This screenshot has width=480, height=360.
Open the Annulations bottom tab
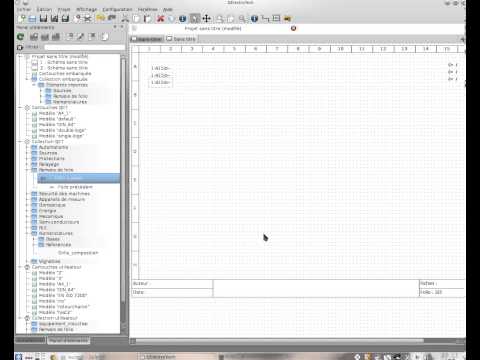[30, 340]
